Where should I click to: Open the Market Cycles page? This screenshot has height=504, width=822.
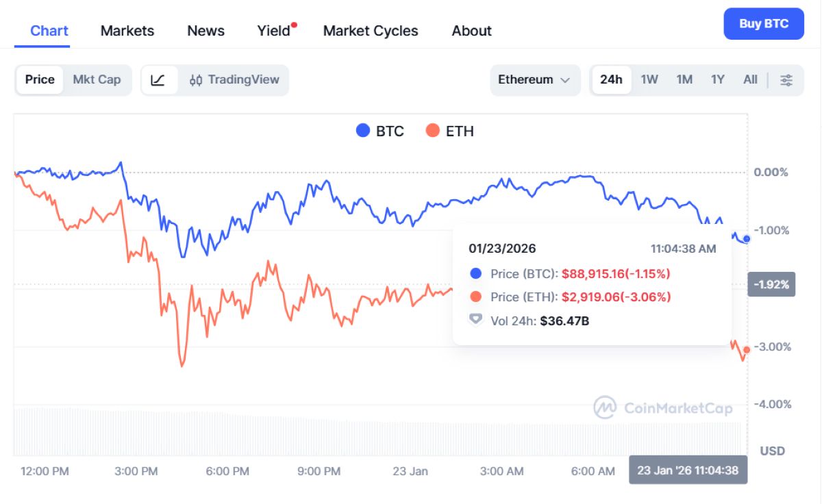[x=370, y=30]
